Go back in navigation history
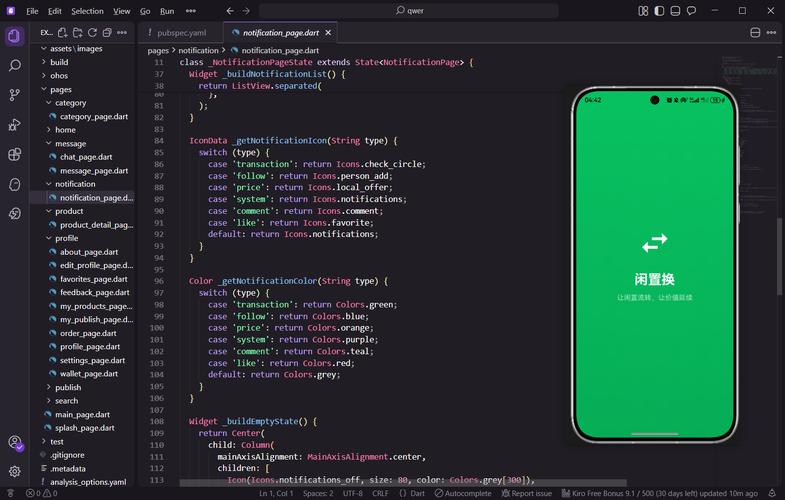785x500 pixels. (230, 11)
